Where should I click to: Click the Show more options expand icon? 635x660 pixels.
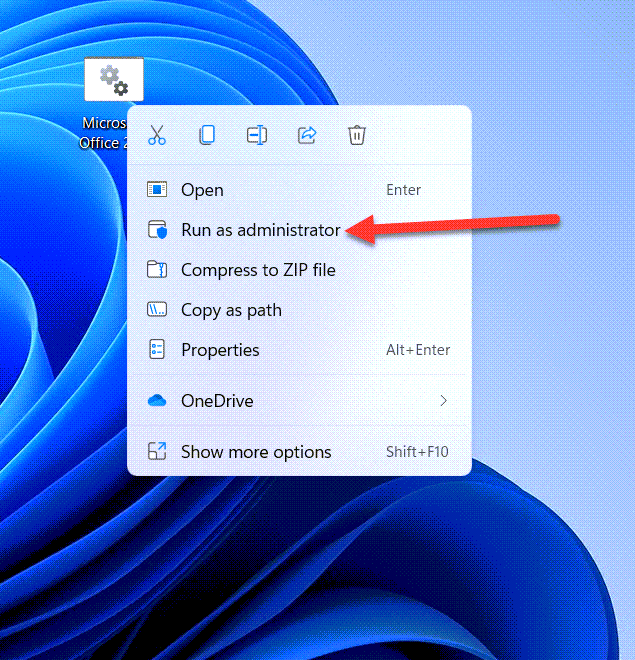[157, 452]
